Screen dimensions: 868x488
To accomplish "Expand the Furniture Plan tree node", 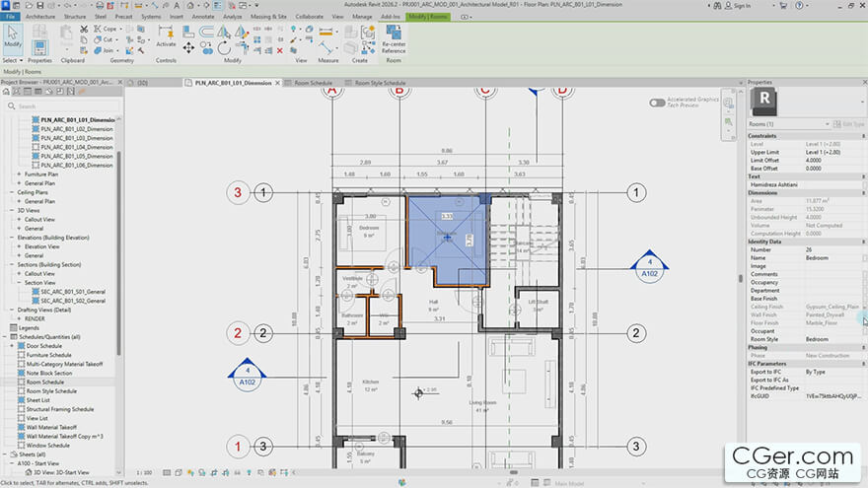I will [18, 174].
